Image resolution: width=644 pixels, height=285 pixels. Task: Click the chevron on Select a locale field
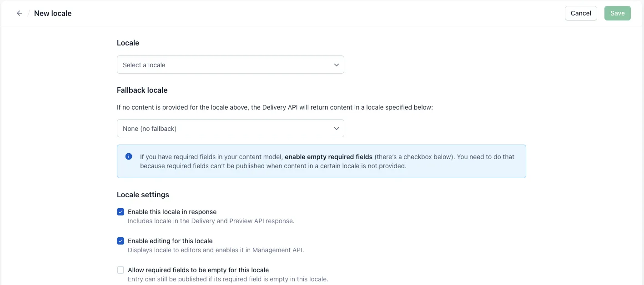(x=337, y=65)
